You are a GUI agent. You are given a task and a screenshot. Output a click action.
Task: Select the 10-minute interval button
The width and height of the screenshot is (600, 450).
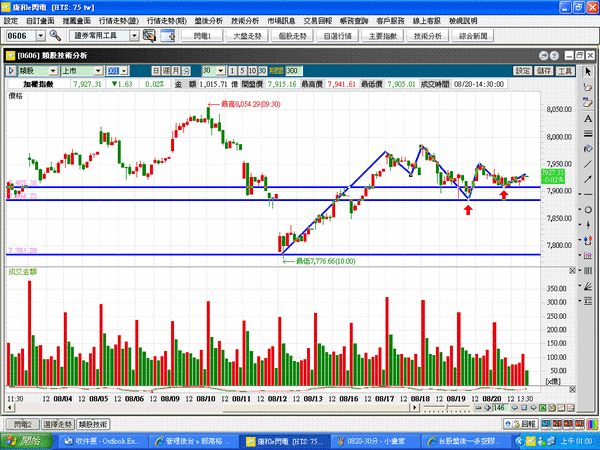252,71
